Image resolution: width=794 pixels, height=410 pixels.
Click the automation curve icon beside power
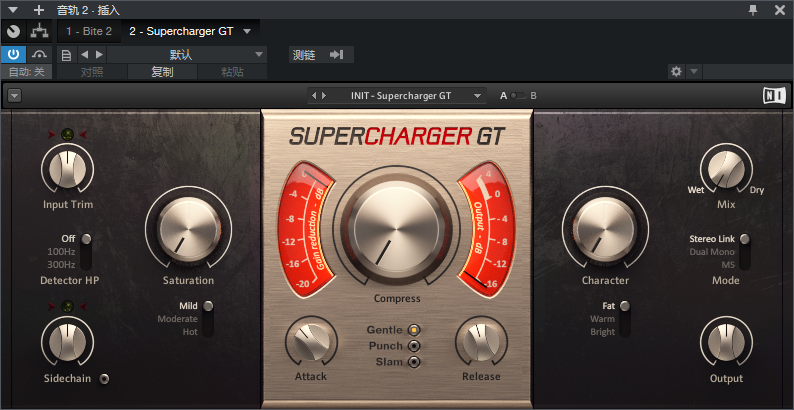39,54
